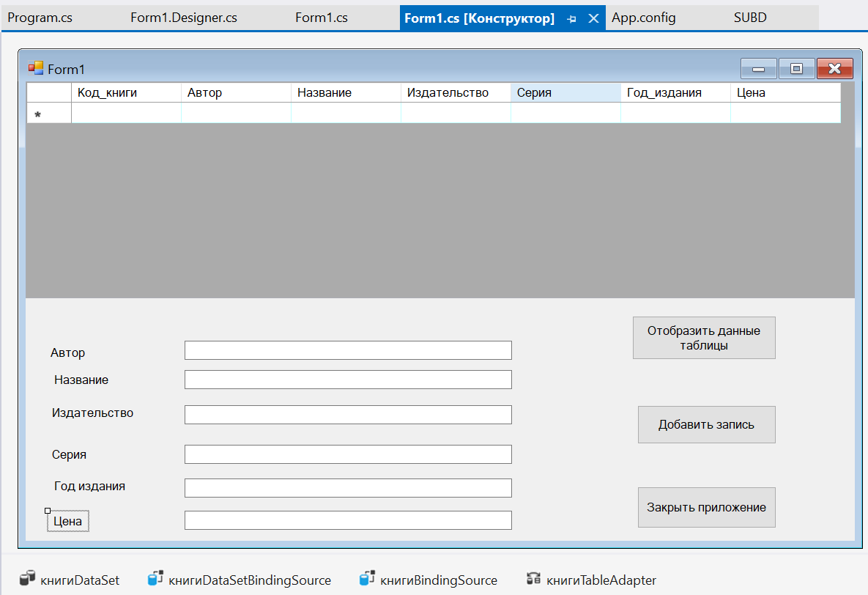Select the Код_книги column header
868x595 pixels.
[x=125, y=92]
